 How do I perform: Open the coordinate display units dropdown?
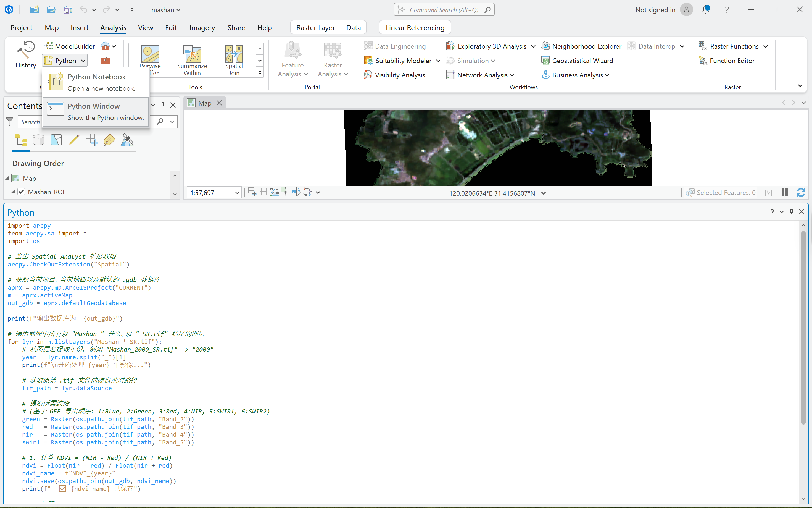(544, 193)
